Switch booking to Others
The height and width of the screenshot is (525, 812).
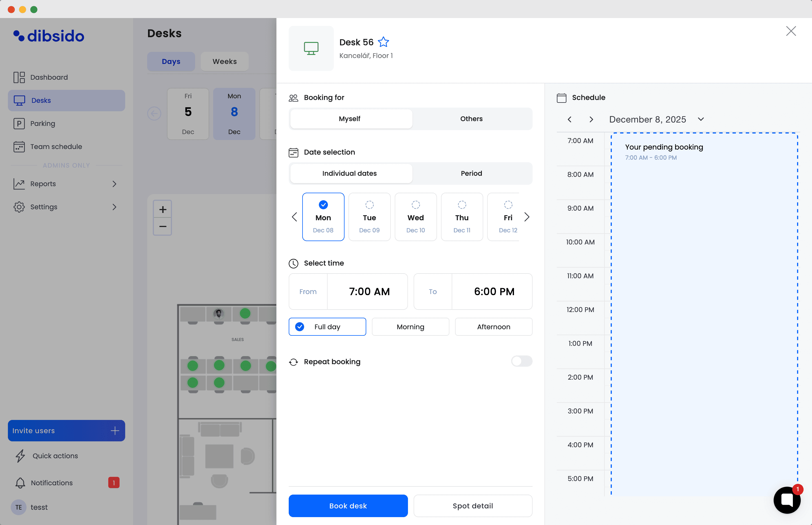pyautogui.click(x=471, y=119)
